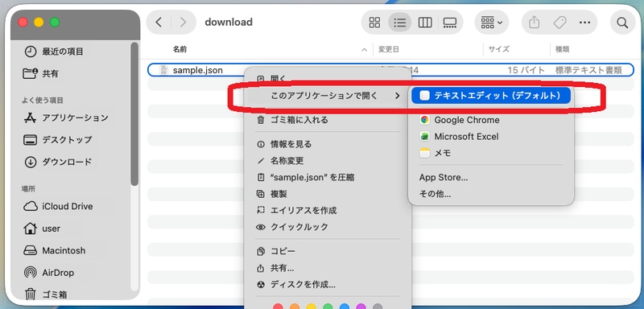
Task: Click the 15 バイト size cell
Action: (x=526, y=70)
